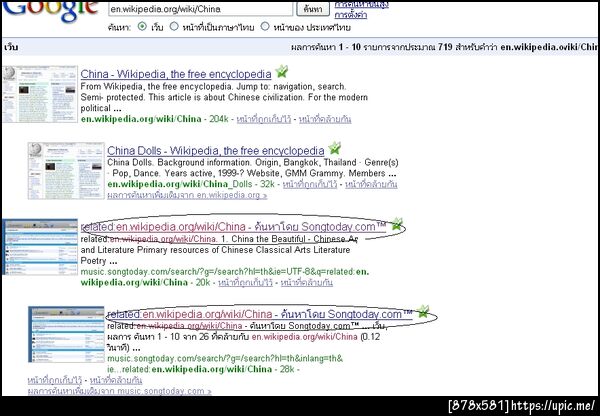Click star icon beside second Songtoday result

pyautogui.click(x=423, y=312)
